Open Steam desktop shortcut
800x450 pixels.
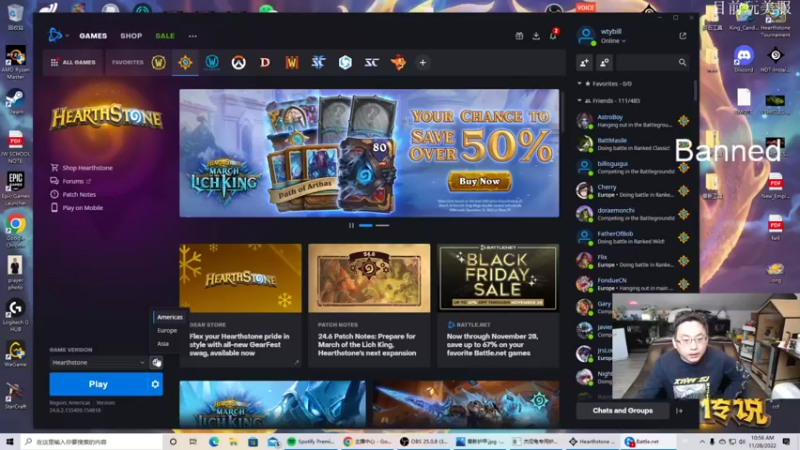pos(15,102)
